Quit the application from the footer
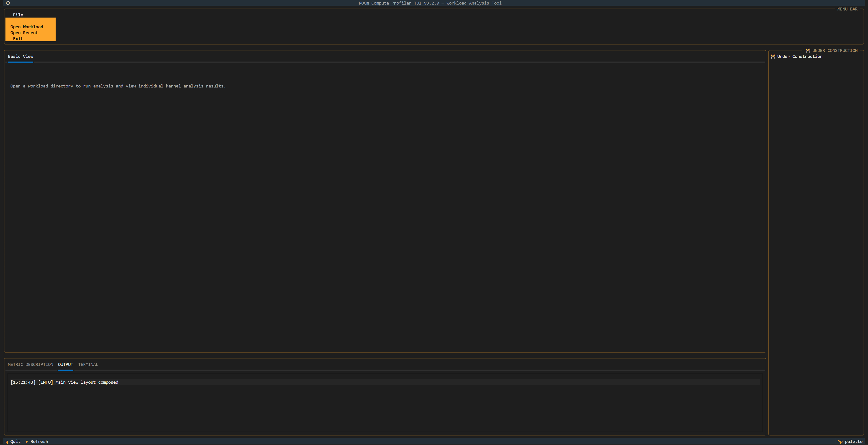 [x=15, y=441]
